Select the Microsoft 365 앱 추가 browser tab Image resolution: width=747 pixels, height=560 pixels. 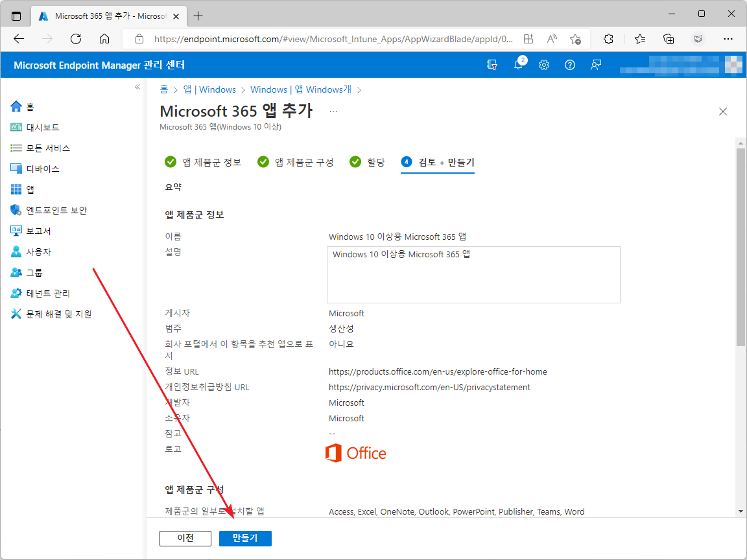point(109,16)
